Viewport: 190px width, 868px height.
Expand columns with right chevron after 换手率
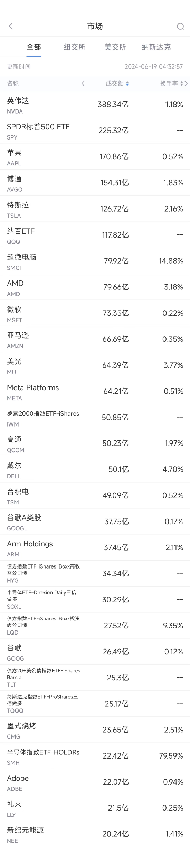[x=187, y=83]
